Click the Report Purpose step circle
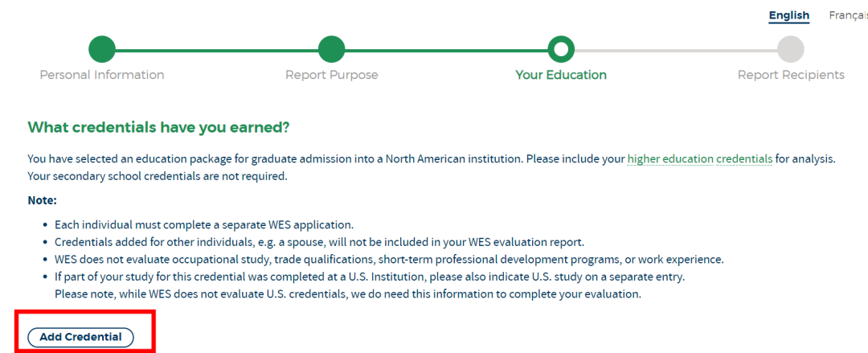This screenshot has width=868, height=353. tap(331, 50)
